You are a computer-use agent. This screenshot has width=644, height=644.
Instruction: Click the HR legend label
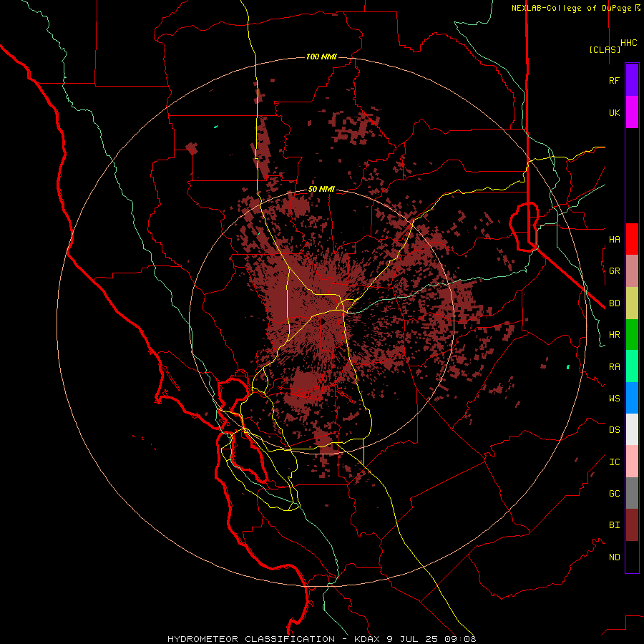point(614,335)
